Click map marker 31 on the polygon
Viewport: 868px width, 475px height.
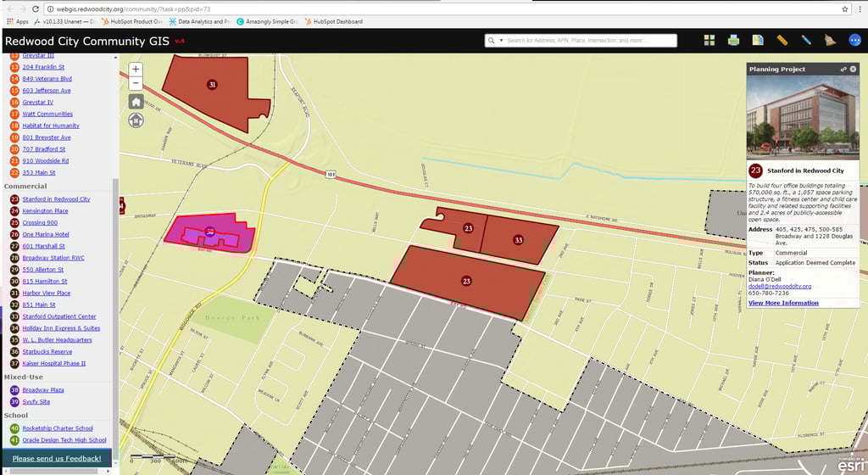(211, 85)
